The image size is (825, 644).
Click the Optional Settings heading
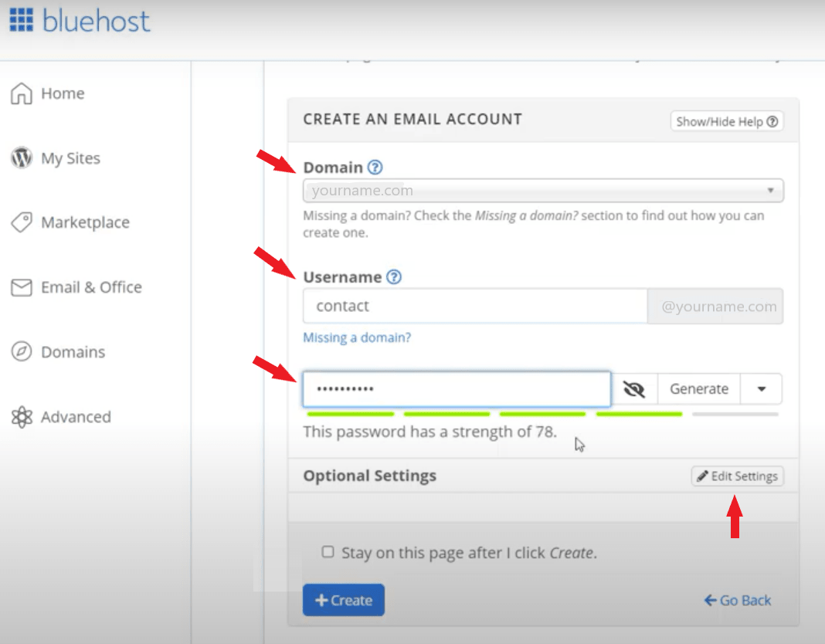click(x=370, y=476)
